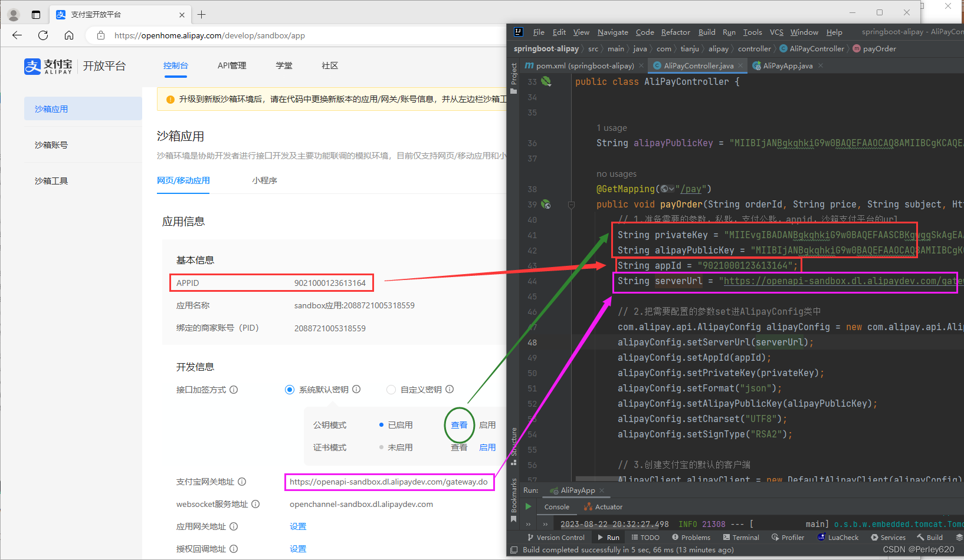Click 启用 link for 证书模式

487,447
